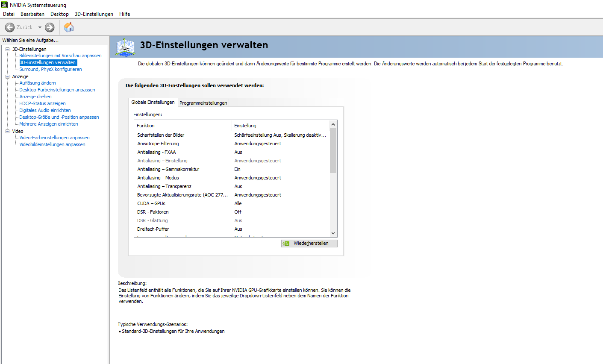Select the Globale Einstellungen tab
603x364 pixels.
(153, 102)
